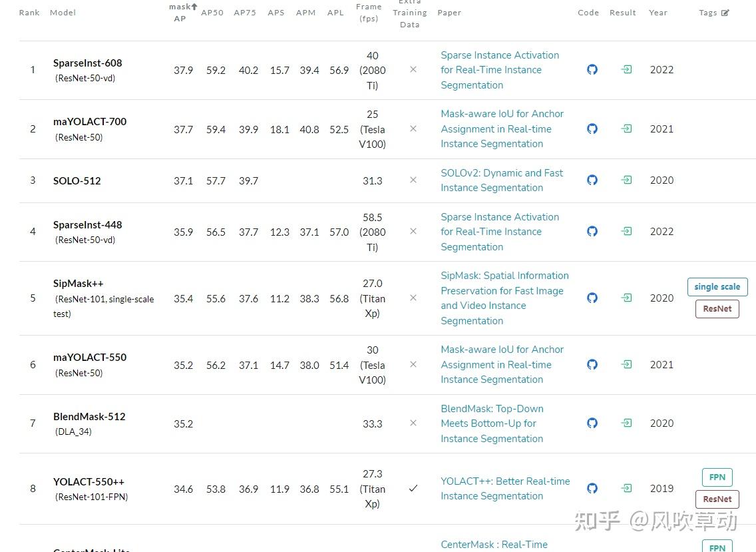Sort by AP50 column header
Image resolution: width=756 pixels, height=552 pixels.
212,13
